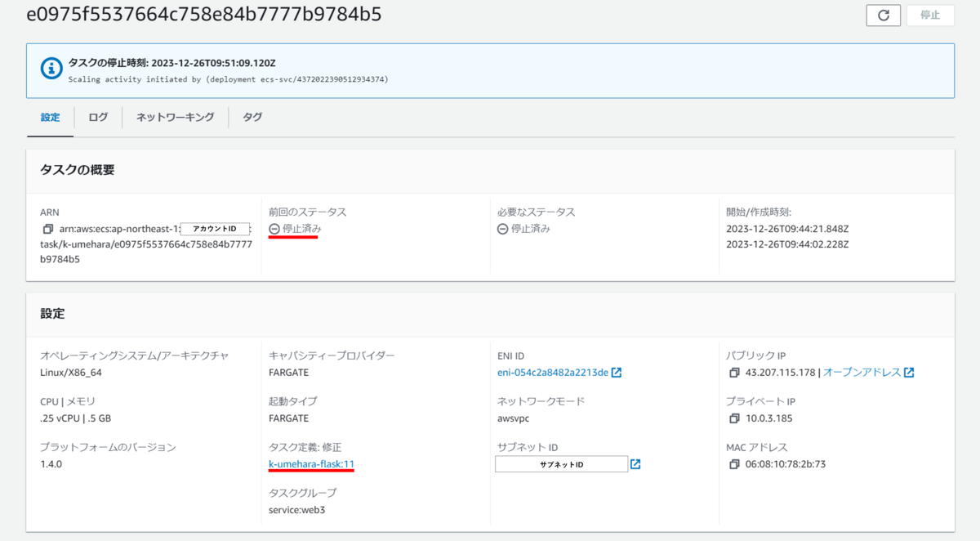980x541 pixels.
Task: Switch to the タグ tab
Action: coord(252,117)
